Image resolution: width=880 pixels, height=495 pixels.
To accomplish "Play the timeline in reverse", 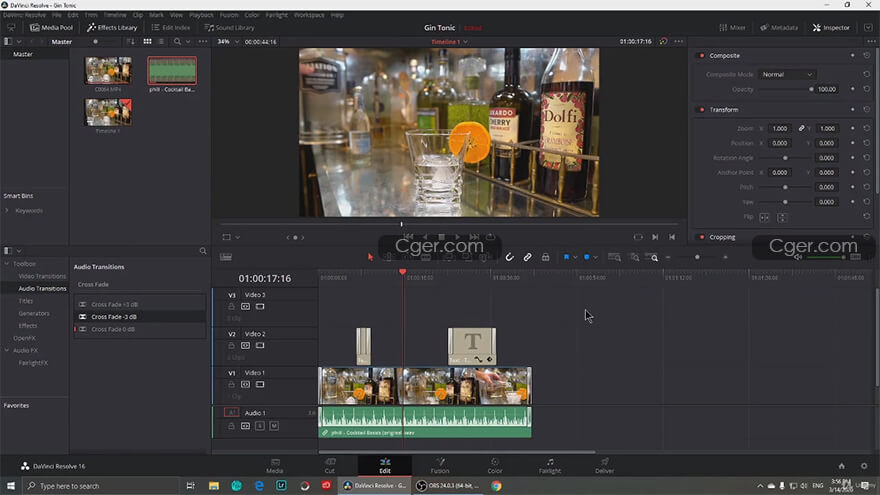I will point(425,237).
